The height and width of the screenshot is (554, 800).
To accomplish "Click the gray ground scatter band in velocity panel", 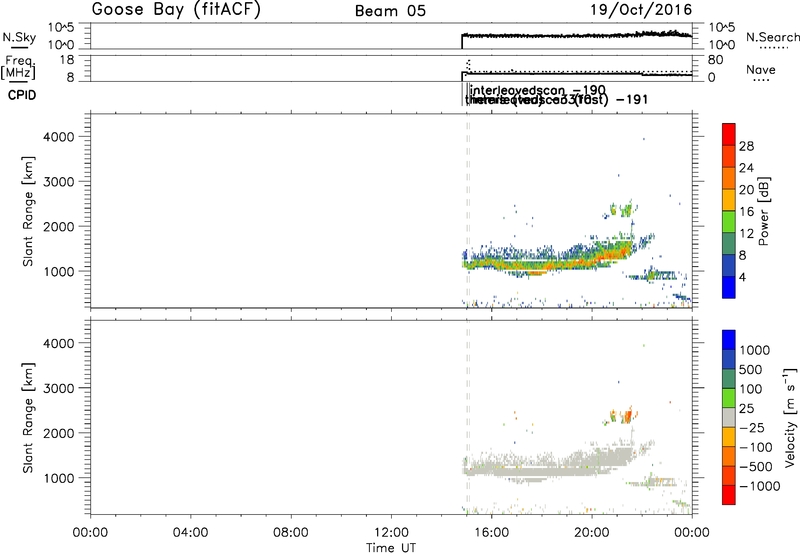I will (x=546, y=467).
